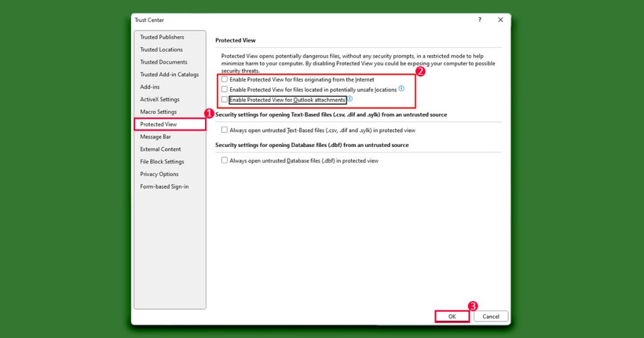Toggle Protected View for potentially unsafe locations

(225, 90)
